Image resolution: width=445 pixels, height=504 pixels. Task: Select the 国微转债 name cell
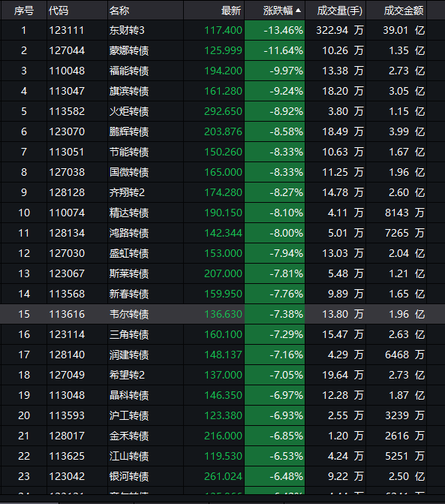[x=129, y=172]
